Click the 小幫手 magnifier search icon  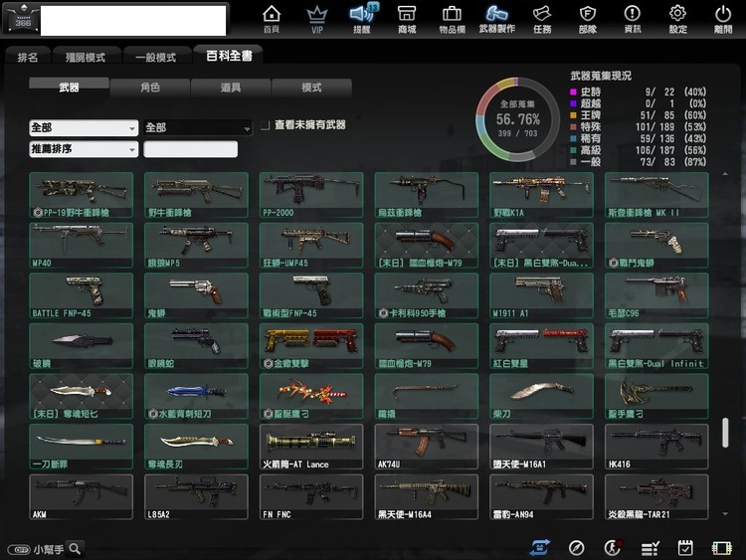[75, 549]
